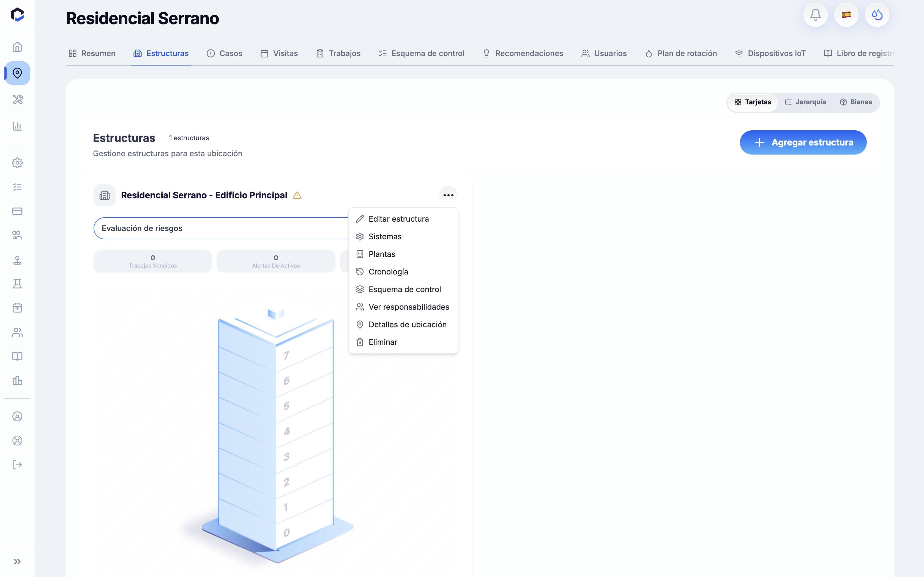
Task: Select the Estructuras tab
Action: tap(161, 53)
